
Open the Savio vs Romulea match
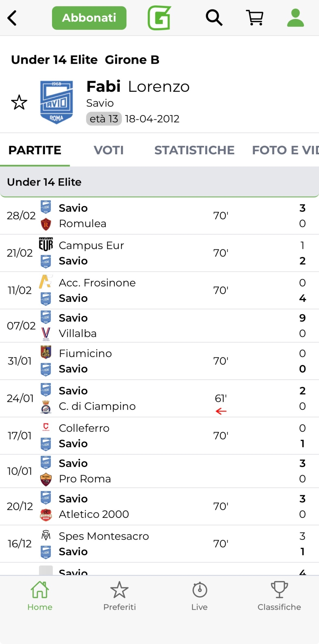pyautogui.click(x=159, y=216)
